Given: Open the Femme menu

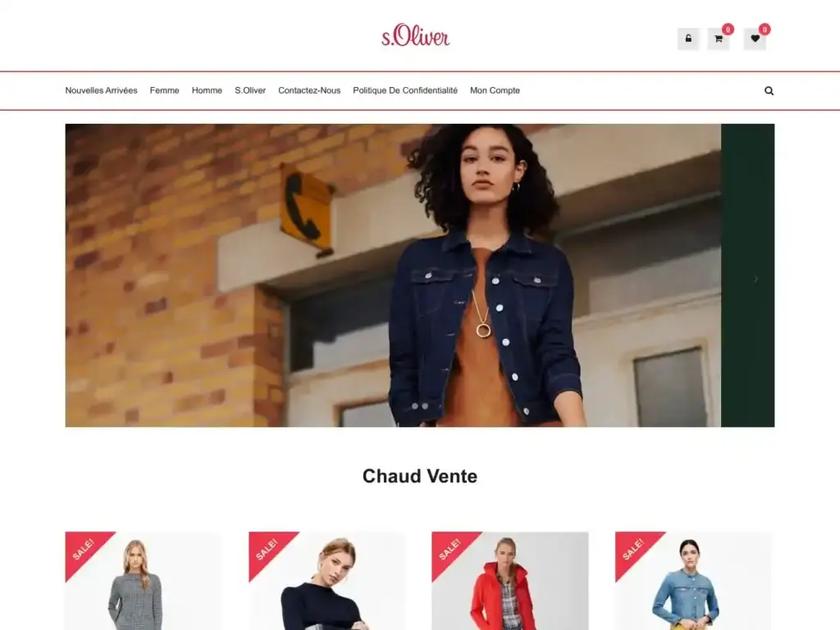Looking at the screenshot, I should [x=164, y=90].
